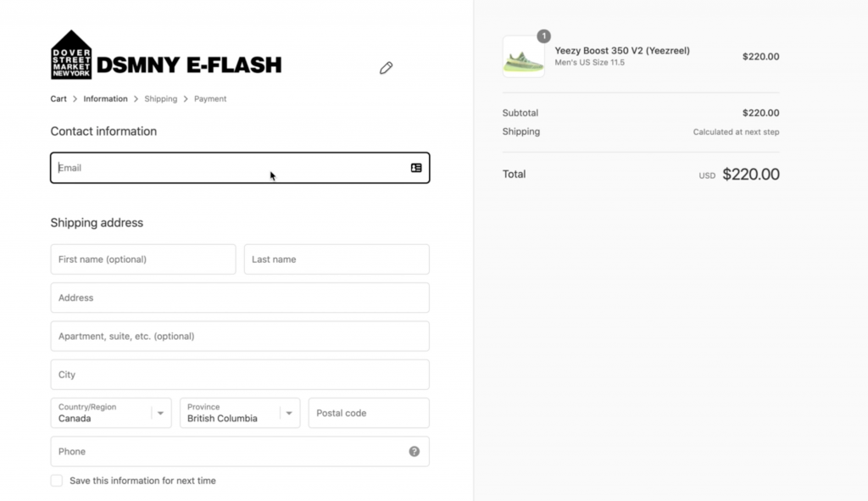Click the Shipping address heading

pyautogui.click(x=97, y=223)
